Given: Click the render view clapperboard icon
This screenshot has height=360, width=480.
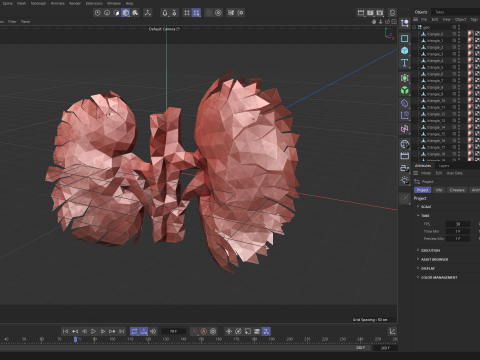Looking at the screenshot, I should [361, 13].
